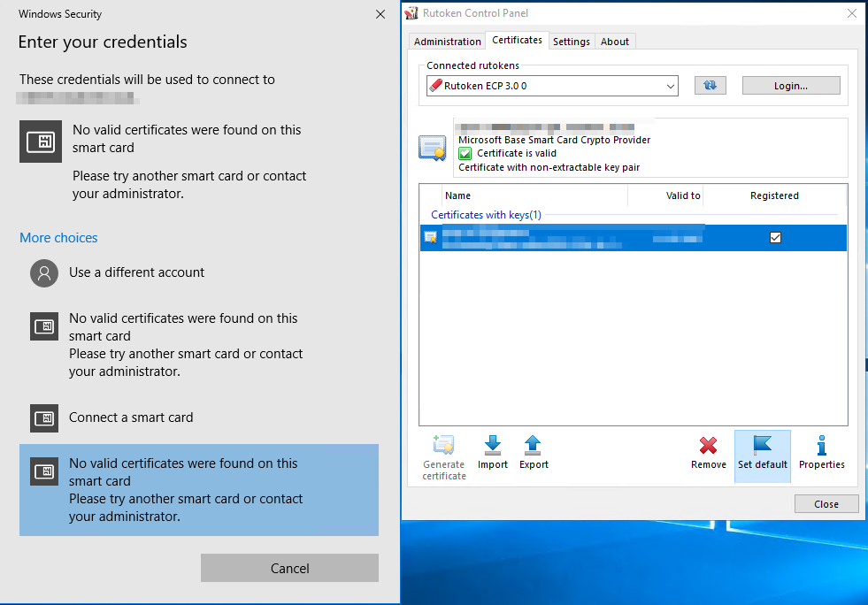Image resolution: width=868 pixels, height=605 pixels.
Task: Switch to the Administration tab
Action: (448, 42)
